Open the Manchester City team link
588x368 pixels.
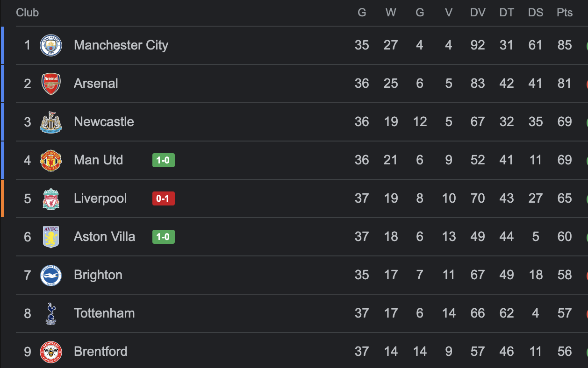(121, 45)
